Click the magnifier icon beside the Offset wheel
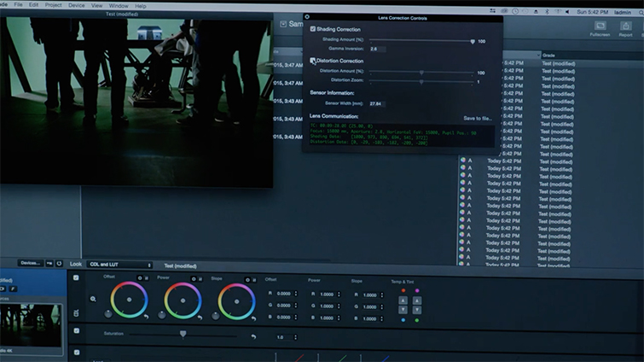This screenshot has width=644, height=362. point(93,299)
